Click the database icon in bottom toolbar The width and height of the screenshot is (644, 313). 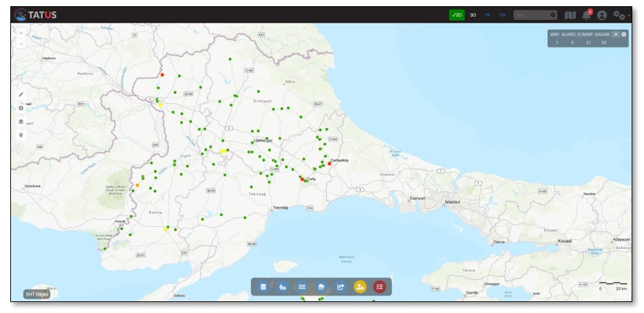(x=263, y=287)
